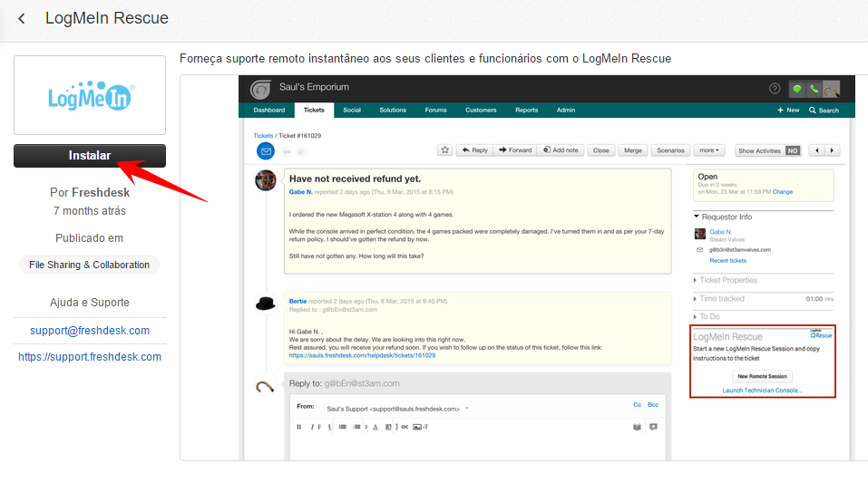Click the Scenarios button
Viewport: 868px width, 502px height.
point(670,150)
